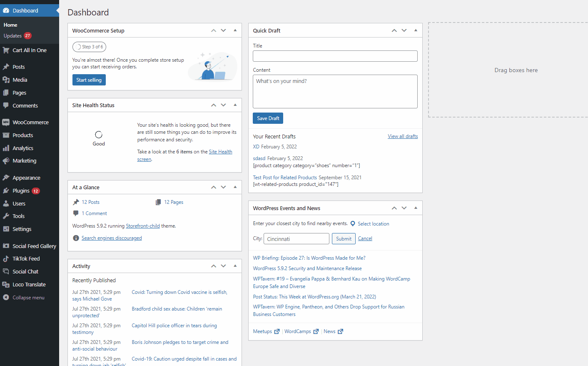Click the external link icon beside News

pos(341,331)
